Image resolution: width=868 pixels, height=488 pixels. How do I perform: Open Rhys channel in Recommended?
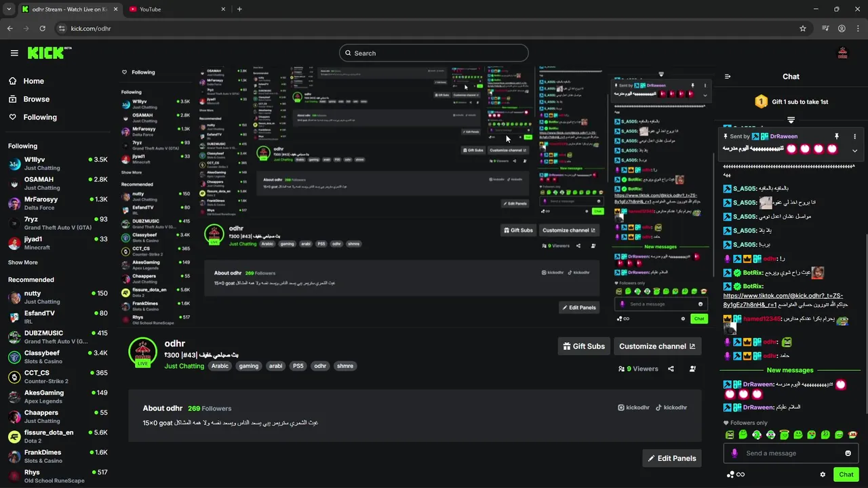point(58,476)
